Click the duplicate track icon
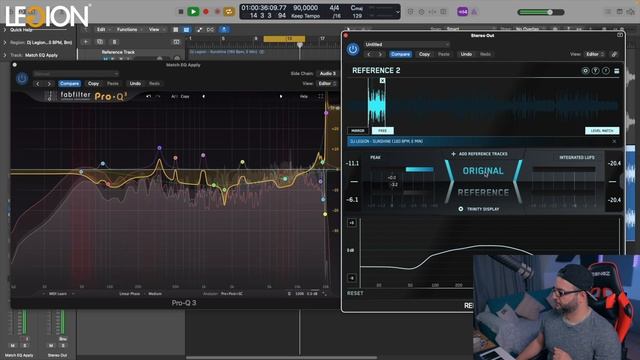The height and width of the screenshot is (360, 640). (100, 42)
